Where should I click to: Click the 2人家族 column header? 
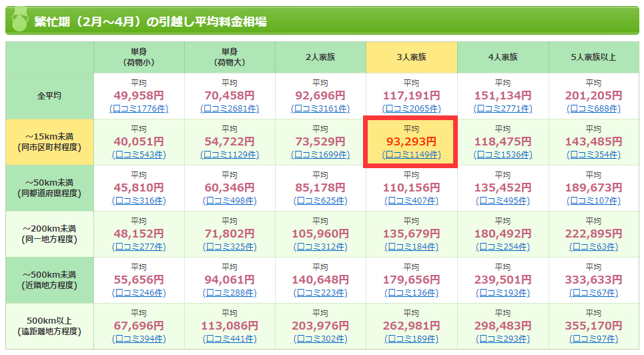(320, 57)
